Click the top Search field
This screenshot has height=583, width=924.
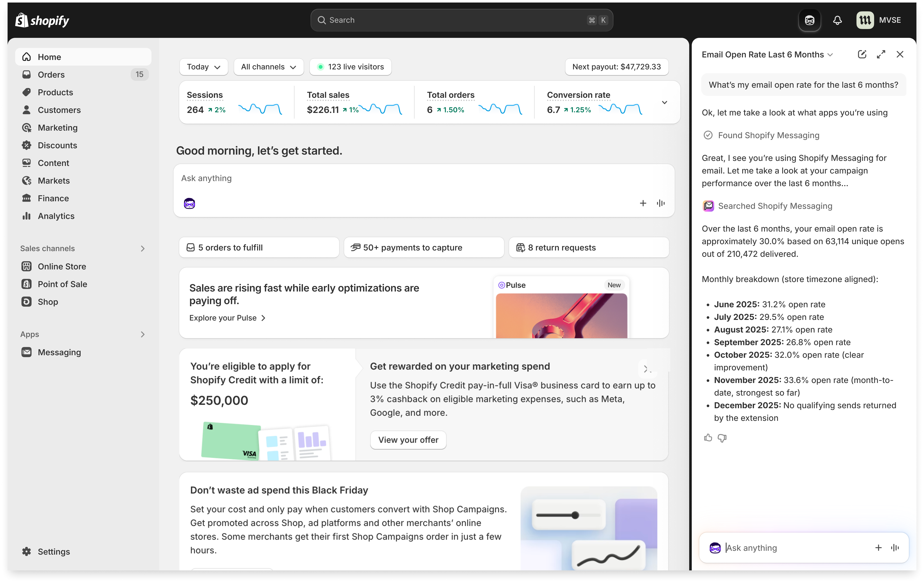pos(461,20)
